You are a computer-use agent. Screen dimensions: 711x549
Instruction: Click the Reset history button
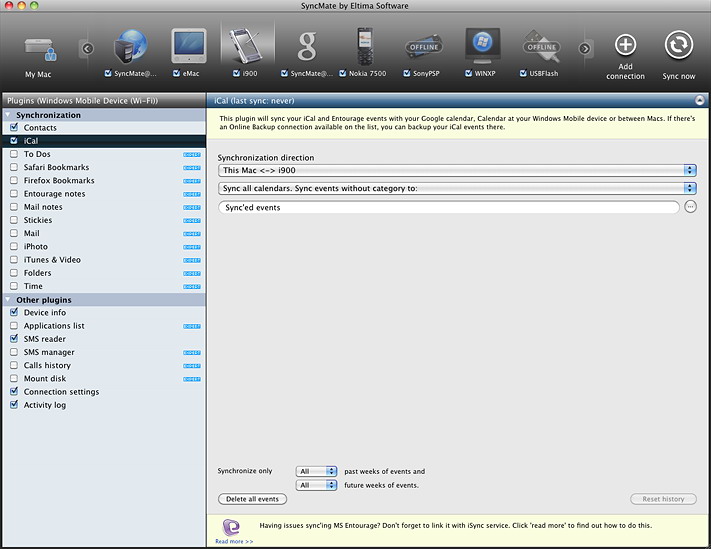point(663,499)
